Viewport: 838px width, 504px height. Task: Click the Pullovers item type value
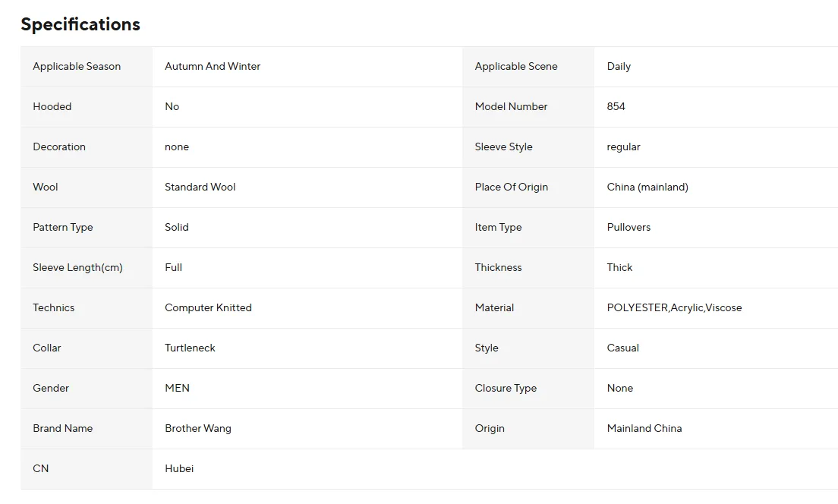pos(628,228)
